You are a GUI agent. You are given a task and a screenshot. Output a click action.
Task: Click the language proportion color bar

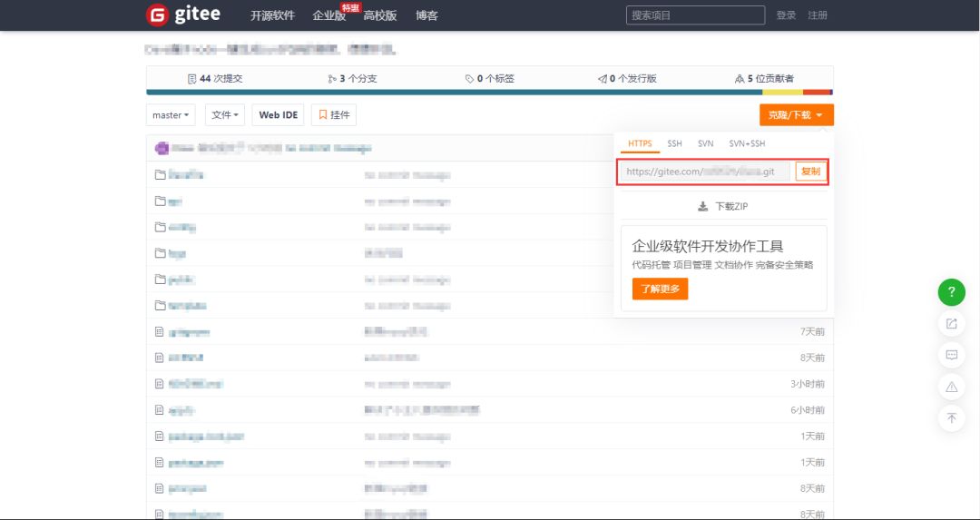point(489,93)
